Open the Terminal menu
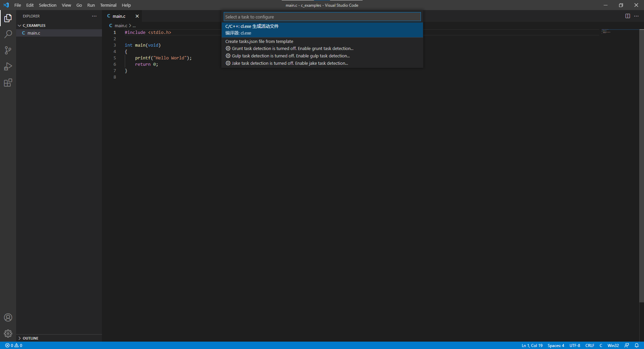This screenshot has height=349, width=644. pyautogui.click(x=108, y=5)
